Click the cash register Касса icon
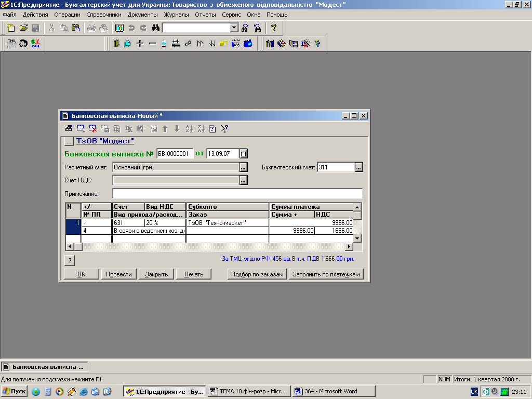 click(235, 44)
